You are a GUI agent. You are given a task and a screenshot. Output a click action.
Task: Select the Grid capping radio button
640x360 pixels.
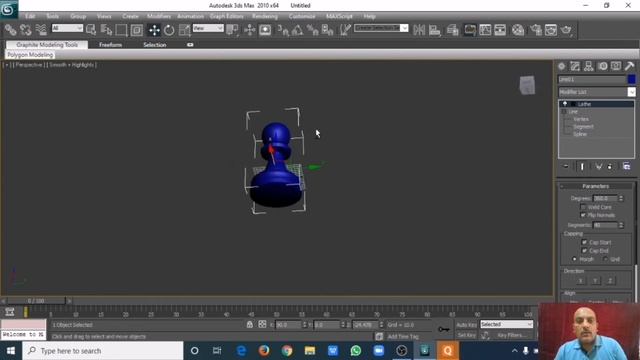(x=605, y=259)
